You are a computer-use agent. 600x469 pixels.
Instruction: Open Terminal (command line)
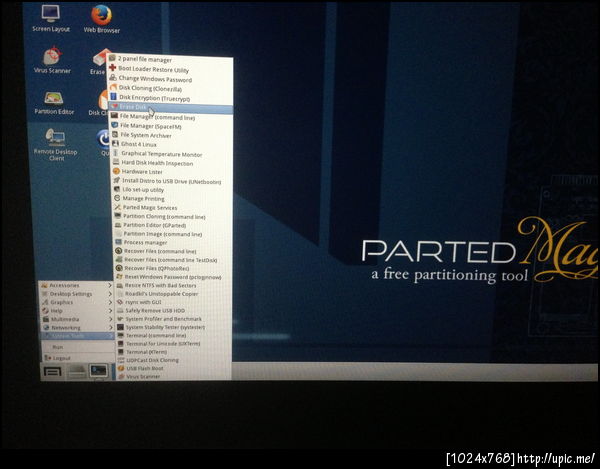tap(173, 335)
